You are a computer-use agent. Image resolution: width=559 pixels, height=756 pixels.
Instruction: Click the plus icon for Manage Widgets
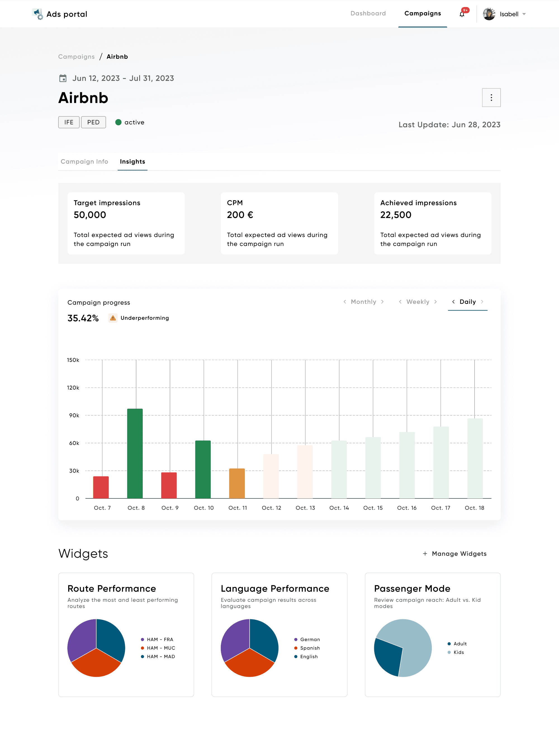(x=425, y=554)
